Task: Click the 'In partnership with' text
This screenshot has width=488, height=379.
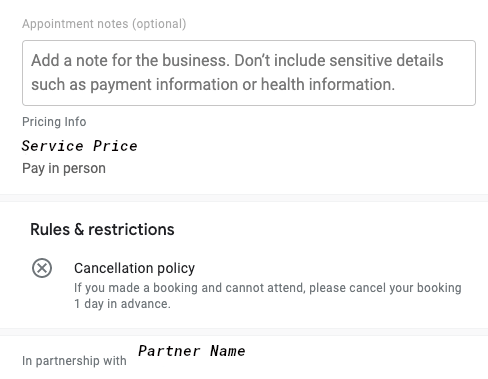Action: pos(74,361)
